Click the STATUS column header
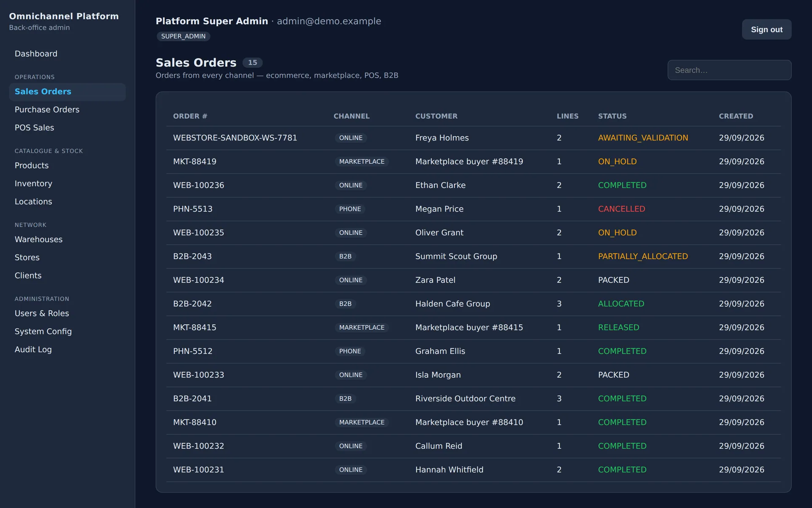This screenshot has width=812, height=508. [x=612, y=116]
